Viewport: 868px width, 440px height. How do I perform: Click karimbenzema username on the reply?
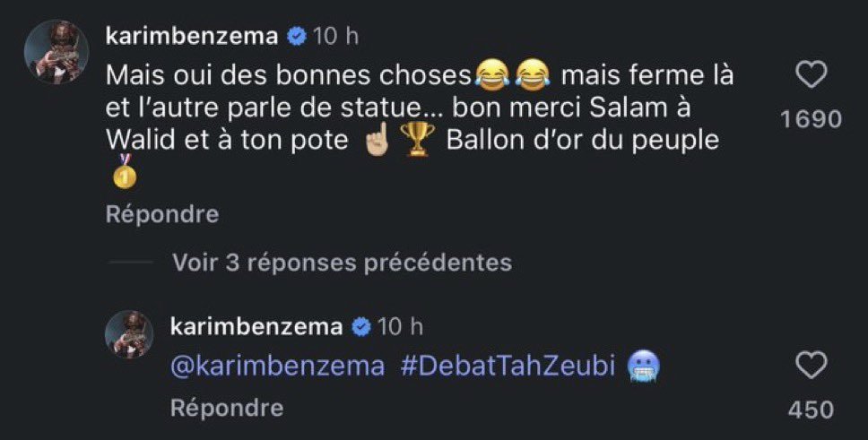point(256,327)
